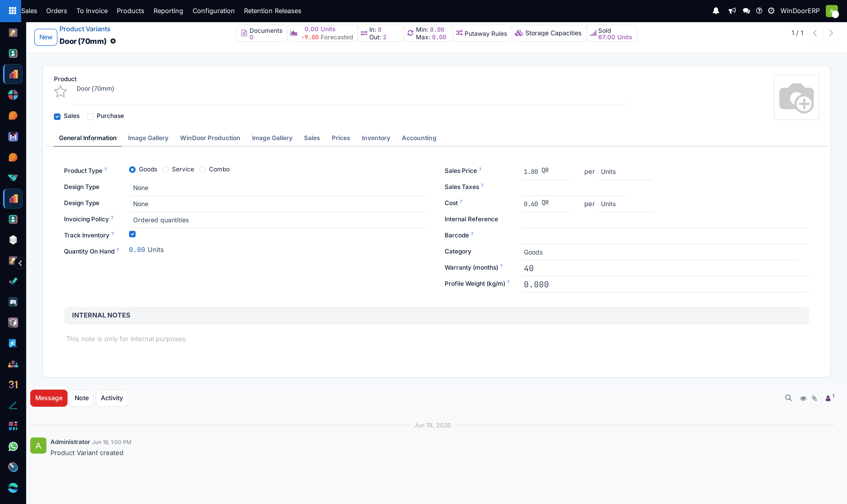847x504 pixels.
Task: Go to the previous record arrow
Action: tap(815, 33)
